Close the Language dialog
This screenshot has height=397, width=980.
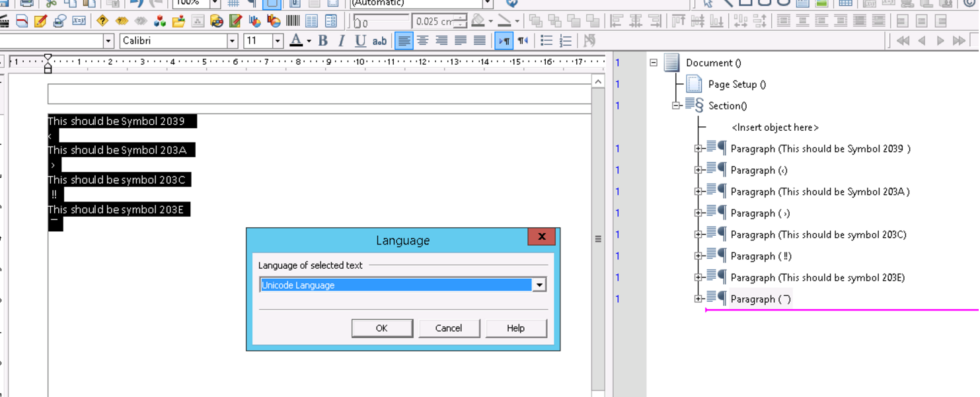click(x=541, y=236)
